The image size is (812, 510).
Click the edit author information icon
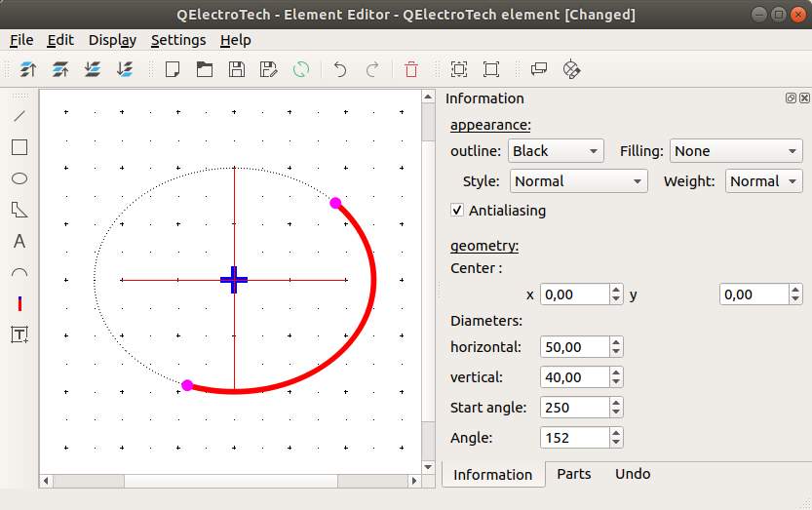(x=571, y=69)
